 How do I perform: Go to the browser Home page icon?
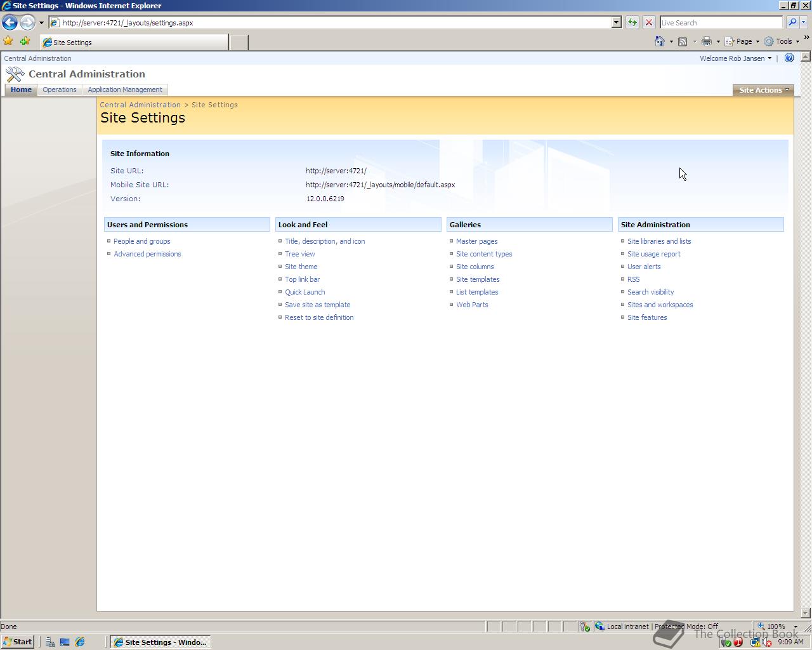point(660,41)
